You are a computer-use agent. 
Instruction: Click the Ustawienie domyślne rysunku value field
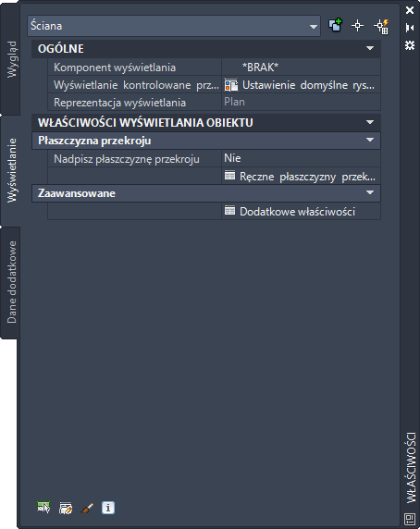(301, 85)
